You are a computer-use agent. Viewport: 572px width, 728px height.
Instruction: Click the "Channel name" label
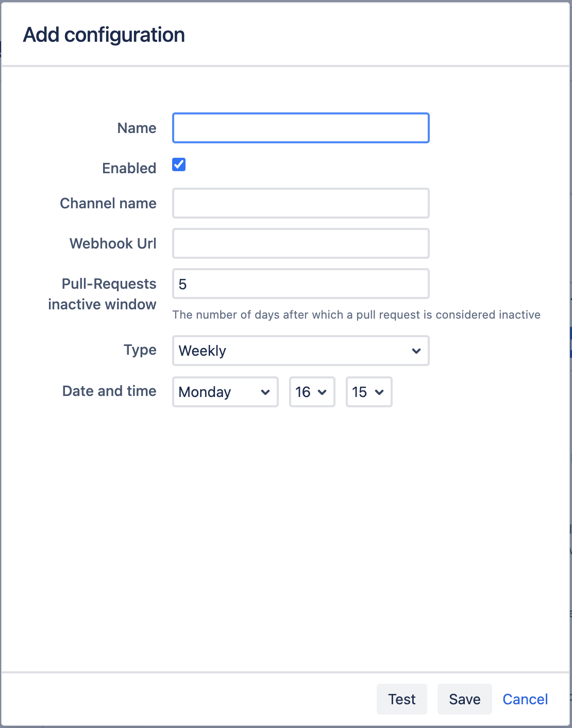pos(108,203)
